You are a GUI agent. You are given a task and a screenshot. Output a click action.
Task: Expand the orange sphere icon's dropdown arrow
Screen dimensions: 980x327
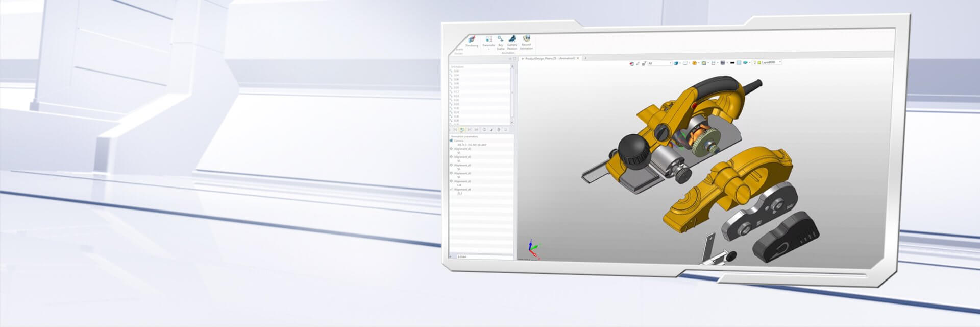point(699,63)
